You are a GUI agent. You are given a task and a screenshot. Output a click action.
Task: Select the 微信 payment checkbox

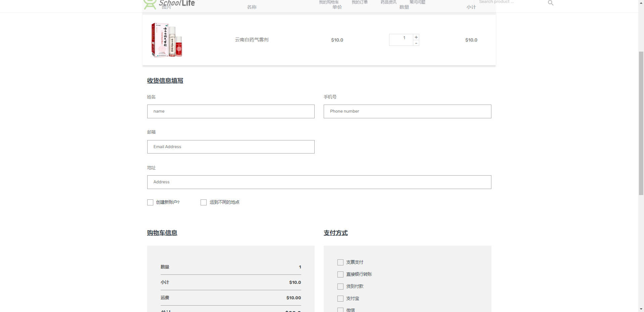pyautogui.click(x=340, y=310)
